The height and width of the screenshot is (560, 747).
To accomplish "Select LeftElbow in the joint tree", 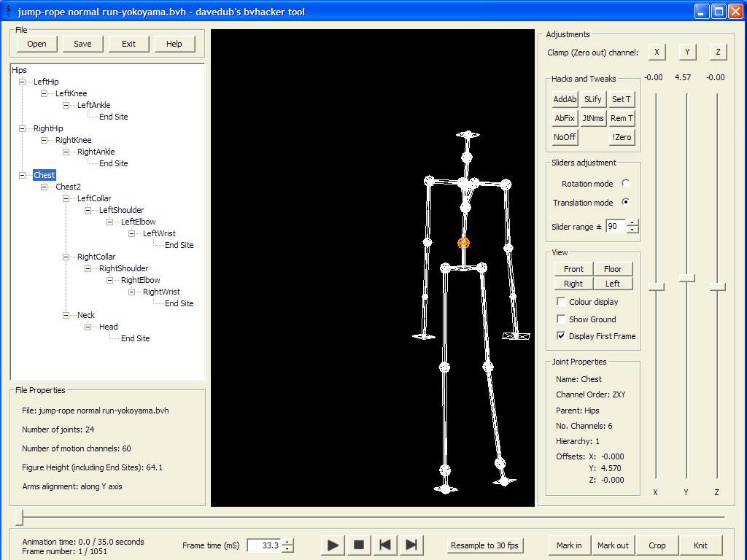I will (138, 222).
